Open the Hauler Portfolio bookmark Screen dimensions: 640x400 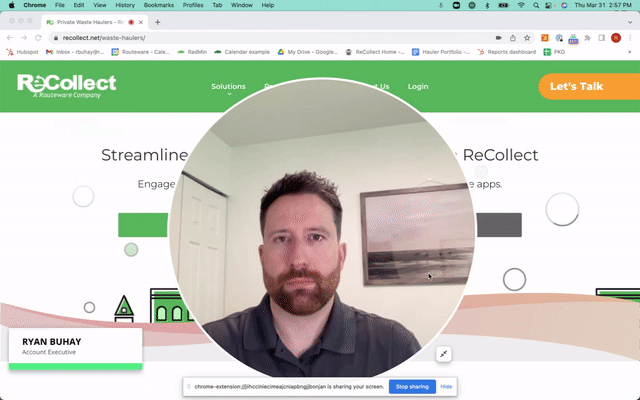pos(441,52)
